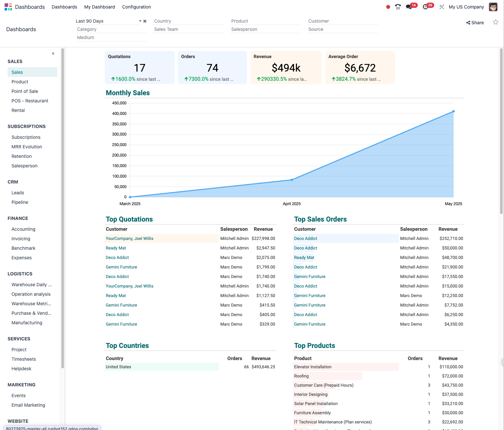Open the Average Order scorecard
The image size is (504, 430).
tap(360, 67)
